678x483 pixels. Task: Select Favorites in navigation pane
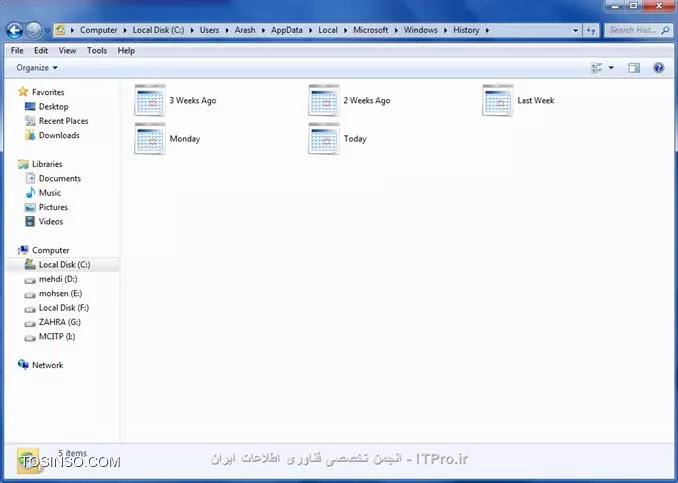point(42,92)
